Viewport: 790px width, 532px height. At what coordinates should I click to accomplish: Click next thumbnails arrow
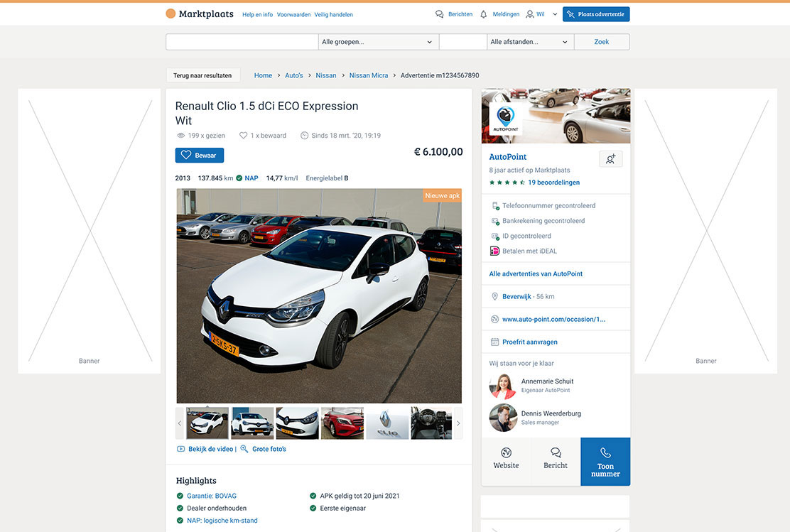point(458,423)
